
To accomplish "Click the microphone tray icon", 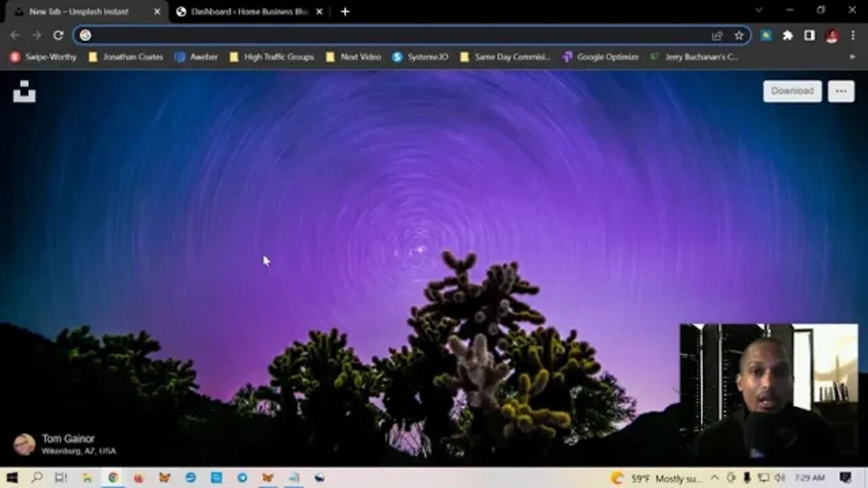I will [747, 479].
